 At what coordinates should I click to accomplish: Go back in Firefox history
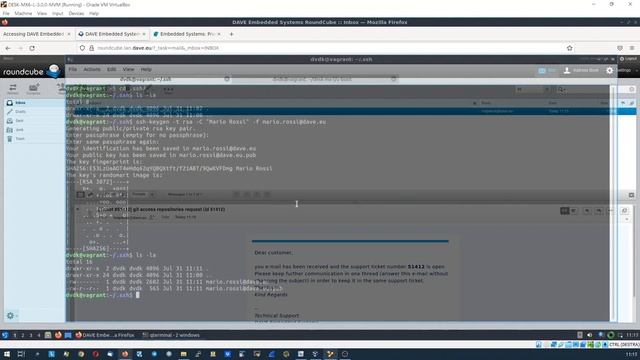(x=8, y=48)
